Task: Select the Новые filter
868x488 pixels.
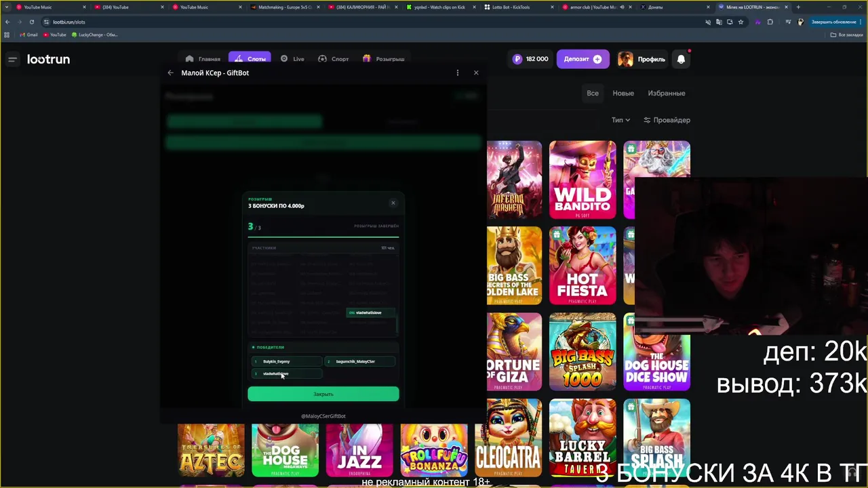Action: coord(623,94)
